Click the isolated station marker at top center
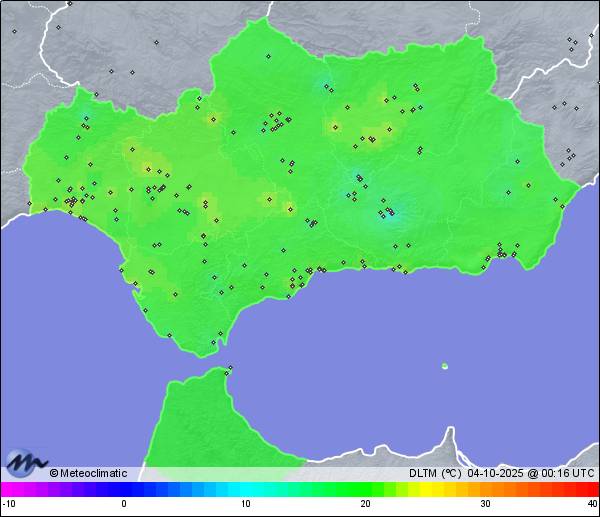This screenshot has height=517, width=600. pos(157,42)
